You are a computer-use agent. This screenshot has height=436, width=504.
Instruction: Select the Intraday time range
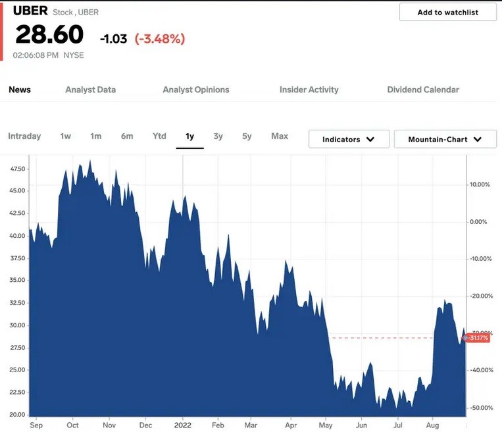pyautogui.click(x=24, y=136)
